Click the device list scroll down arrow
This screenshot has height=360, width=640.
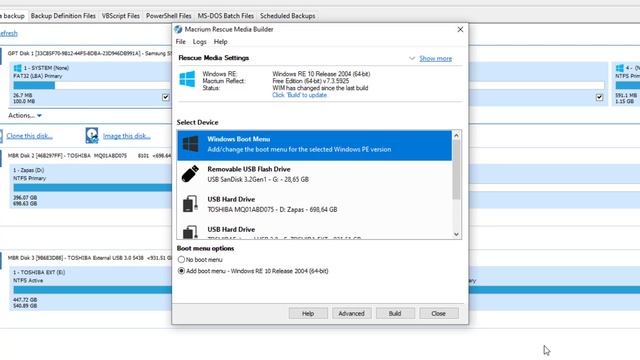[x=456, y=234]
